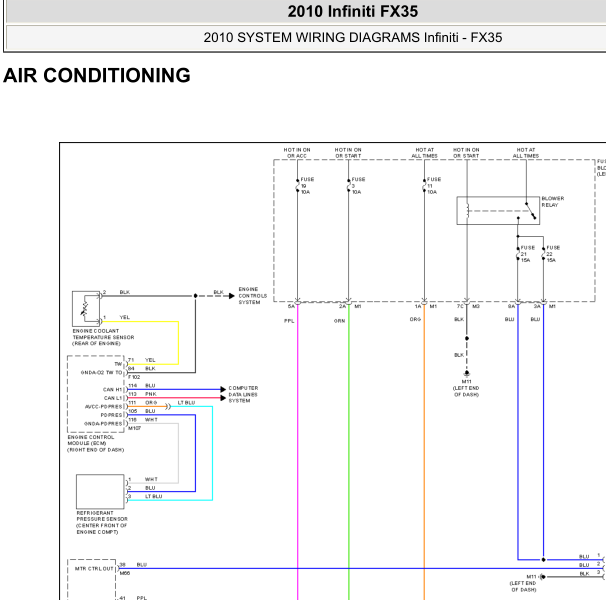Click 'ENGINE CONTROL MODULE (ECM)' label
This screenshot has width=606, height=600.
coord(95,443)
